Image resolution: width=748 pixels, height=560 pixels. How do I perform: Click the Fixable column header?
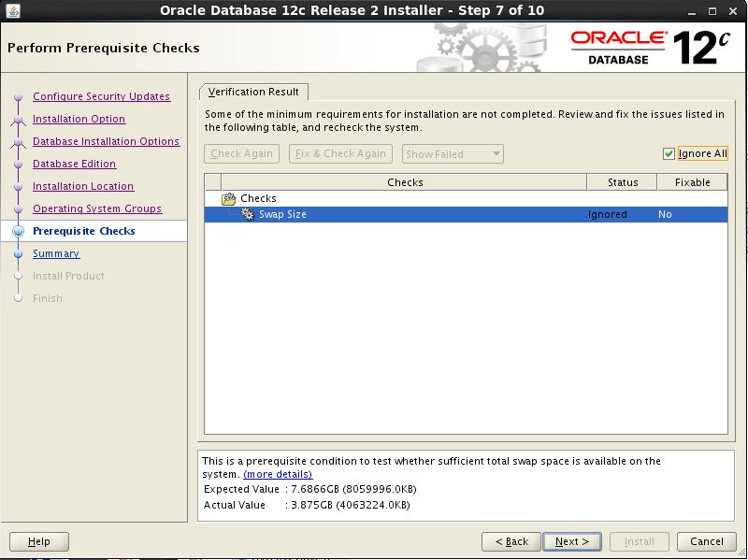coord(692,182)
